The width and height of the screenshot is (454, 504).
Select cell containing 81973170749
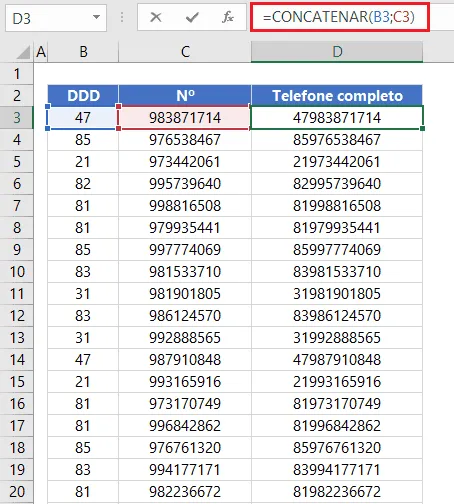[337, 404]
